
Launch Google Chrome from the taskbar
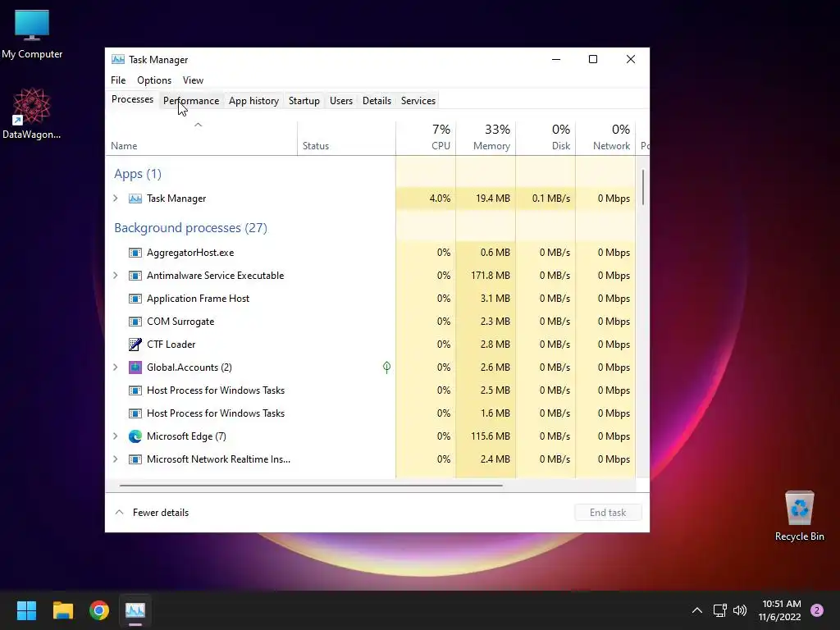(x=99, y=610)
